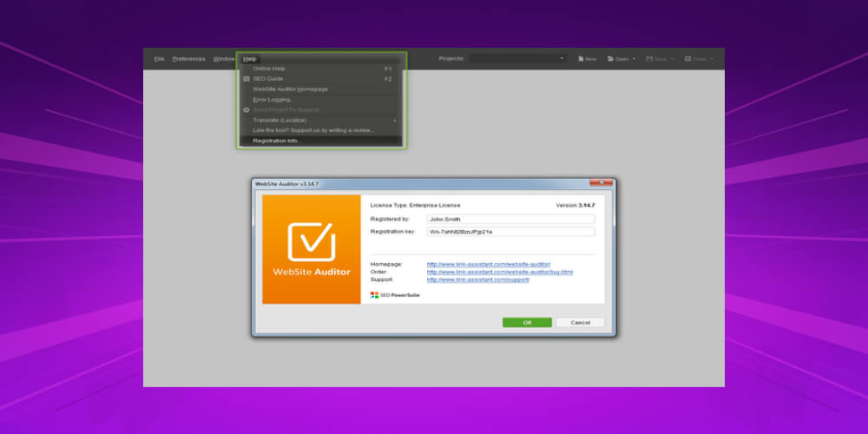Select Registration Info… menu item
Image resolution: width=868 pixels, height=434 pixels.
(x=321, y=141)
